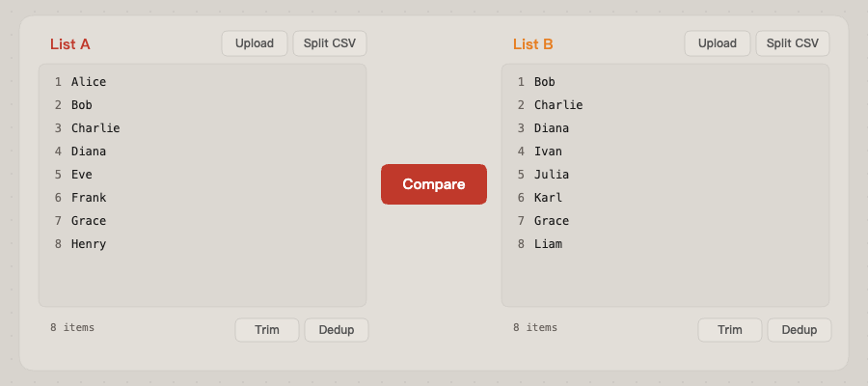The image size is (868, 386).
Task: Click the Julia entry in List B
Action: pyautogui.click(x=552, y=175)
